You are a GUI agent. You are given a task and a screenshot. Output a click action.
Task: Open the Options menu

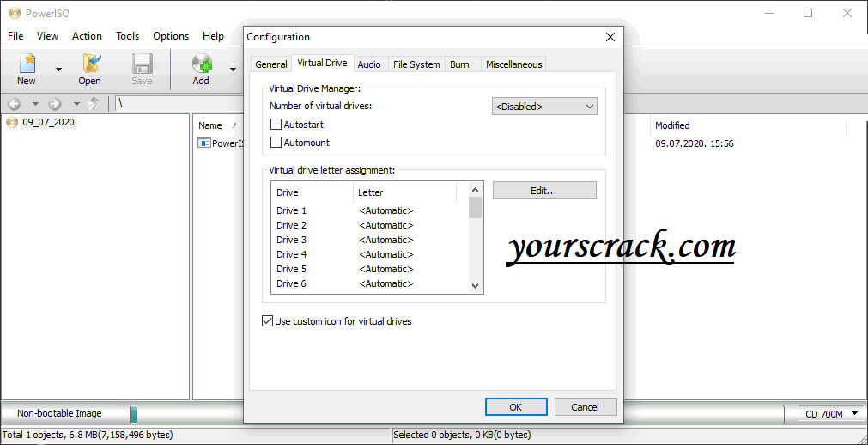tap(171, 36)
